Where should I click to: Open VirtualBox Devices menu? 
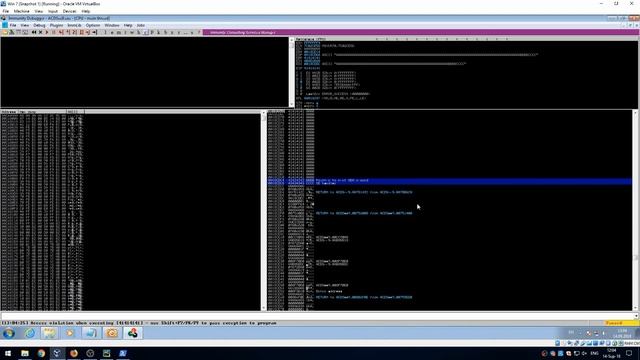(x=69, y=11)
